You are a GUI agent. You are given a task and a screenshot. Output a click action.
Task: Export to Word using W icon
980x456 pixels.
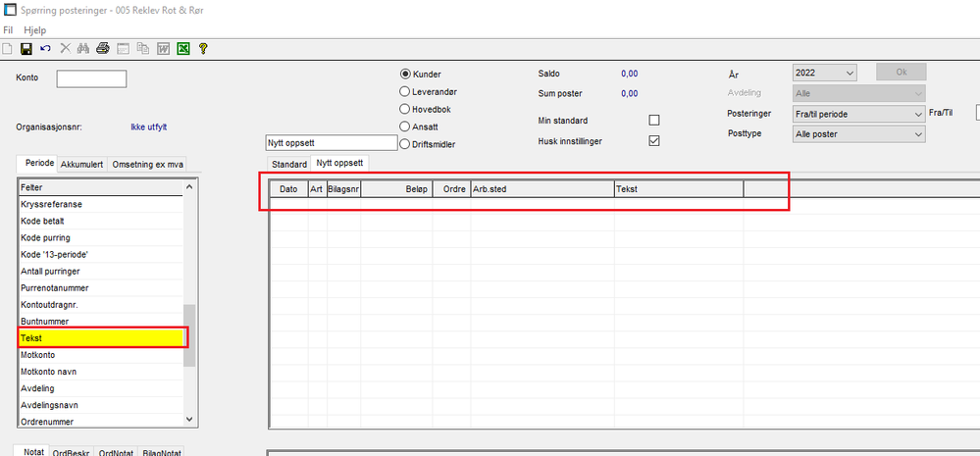pyautogui.click(x=163, y=49)
